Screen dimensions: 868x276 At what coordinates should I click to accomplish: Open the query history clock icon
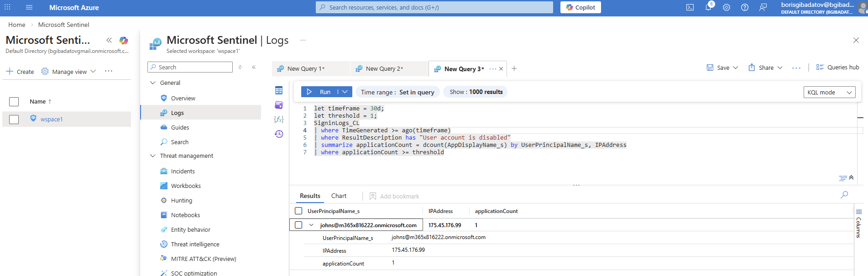(279, 134)
